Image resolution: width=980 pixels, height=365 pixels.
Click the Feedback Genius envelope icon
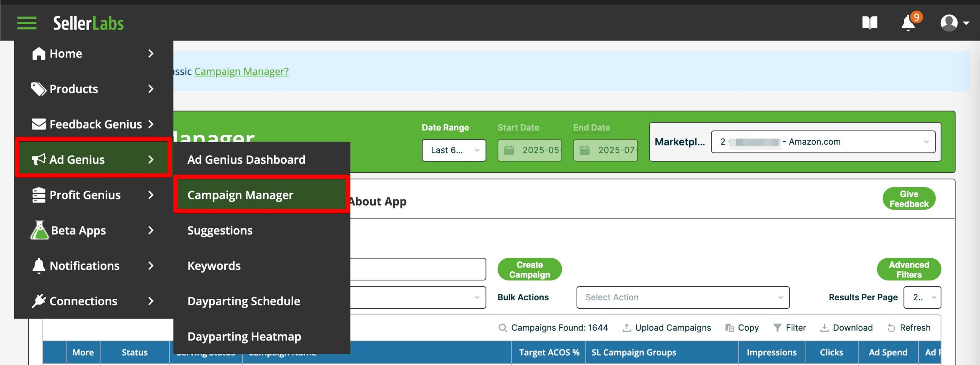(39, 124)
